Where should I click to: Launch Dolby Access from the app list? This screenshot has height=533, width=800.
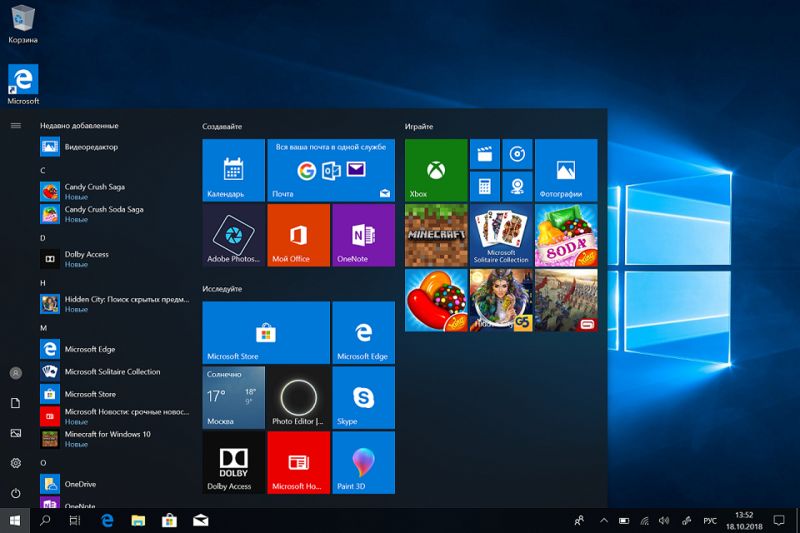116,259
